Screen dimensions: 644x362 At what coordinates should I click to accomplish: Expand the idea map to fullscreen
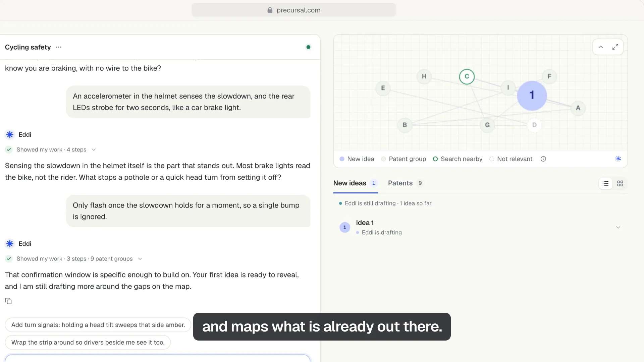coord(615,47)
